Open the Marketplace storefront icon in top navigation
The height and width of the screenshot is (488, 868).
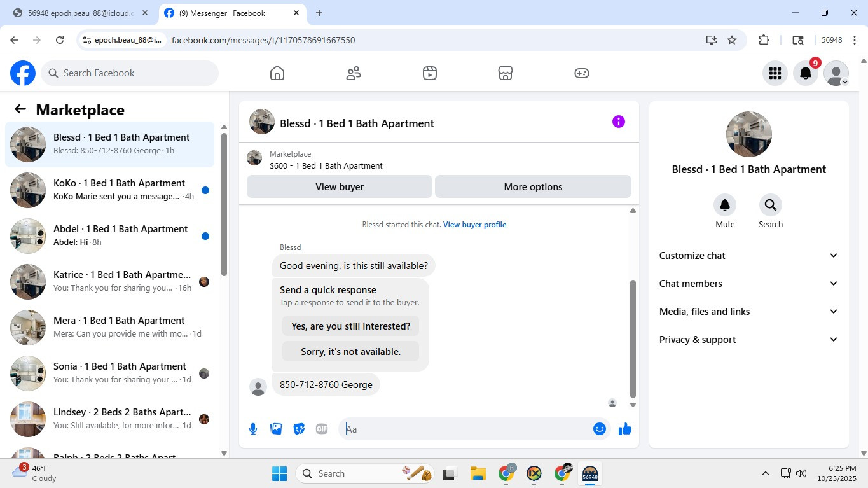506,73
